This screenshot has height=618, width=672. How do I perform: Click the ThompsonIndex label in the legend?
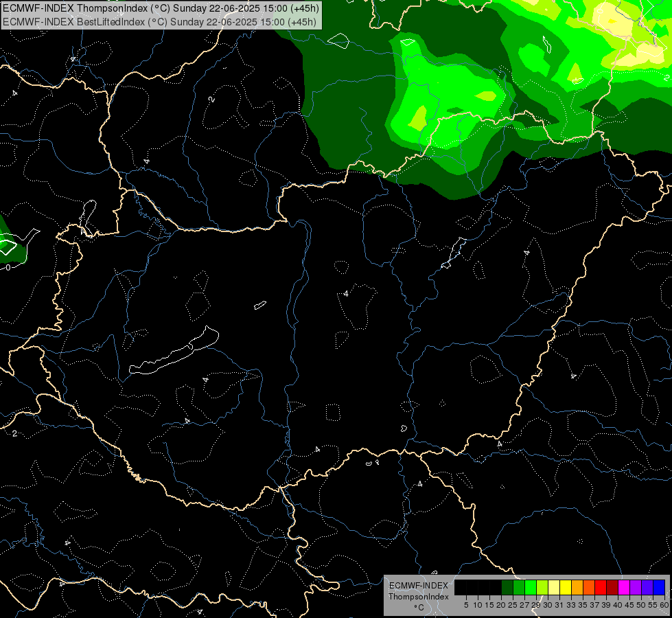pyautogui.click(x=419, y=597)
